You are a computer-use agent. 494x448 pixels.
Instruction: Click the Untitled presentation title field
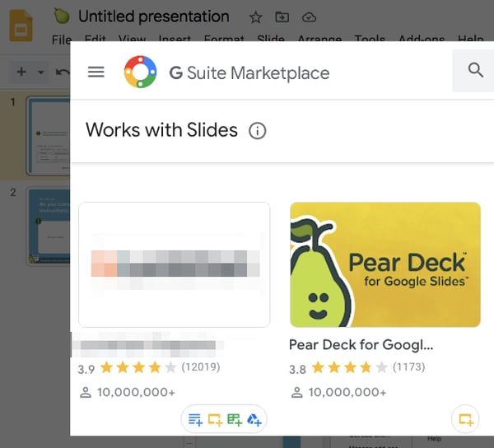pos(154,16)
